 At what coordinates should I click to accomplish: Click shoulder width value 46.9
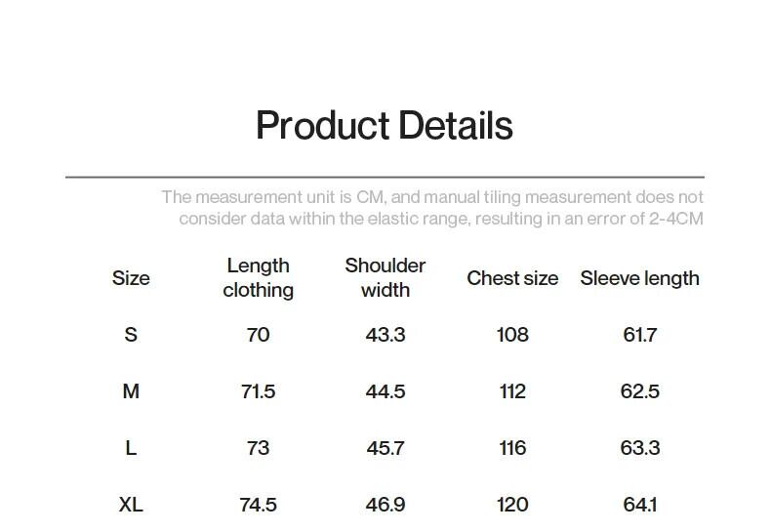[x=385, y=505]
